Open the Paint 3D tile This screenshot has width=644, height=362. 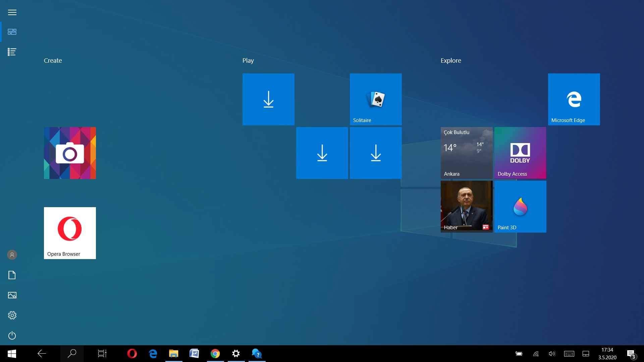(x=520, y=206)
